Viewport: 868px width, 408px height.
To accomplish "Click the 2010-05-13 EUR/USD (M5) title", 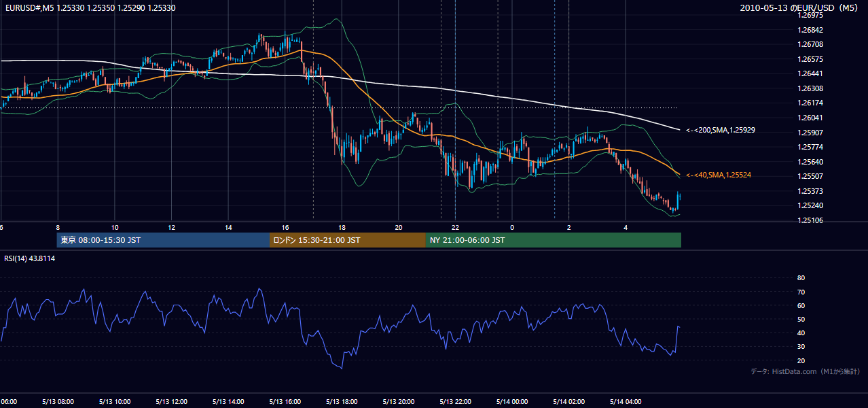I will 800,7.
